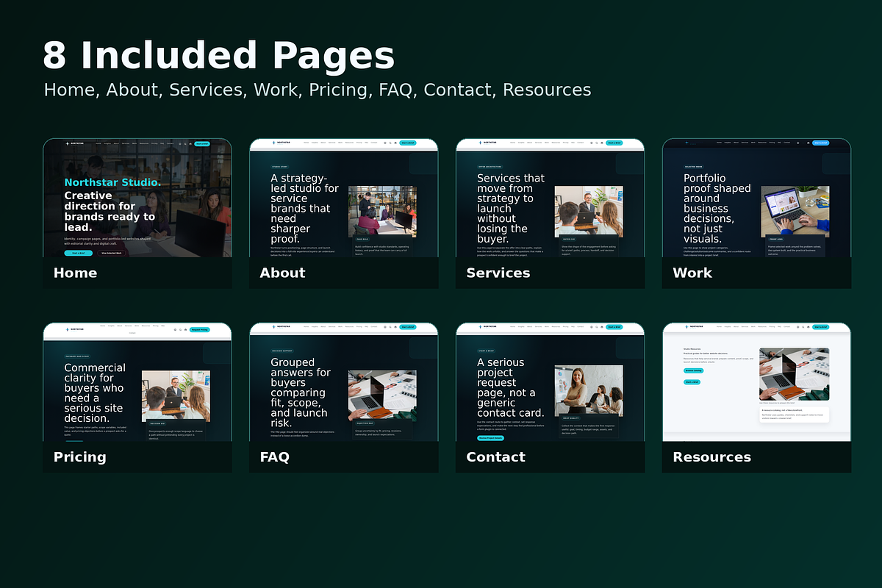The height and width of the screenshot is (588, 882).
Task: Click the search icon in About preview header
Action: (x=390, y=143)
